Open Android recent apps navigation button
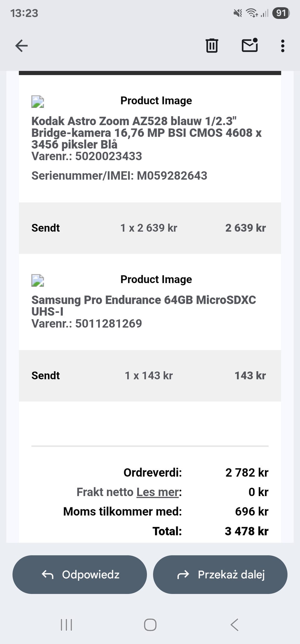Viewport: 300px width, 644px height. point(66,625)
